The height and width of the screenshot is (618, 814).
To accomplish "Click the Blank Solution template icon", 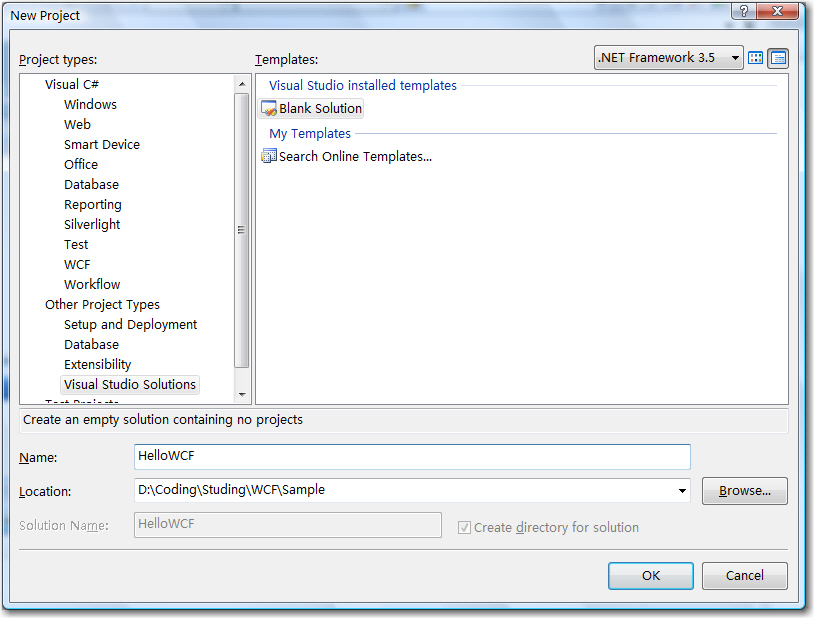I will (268, 109).
